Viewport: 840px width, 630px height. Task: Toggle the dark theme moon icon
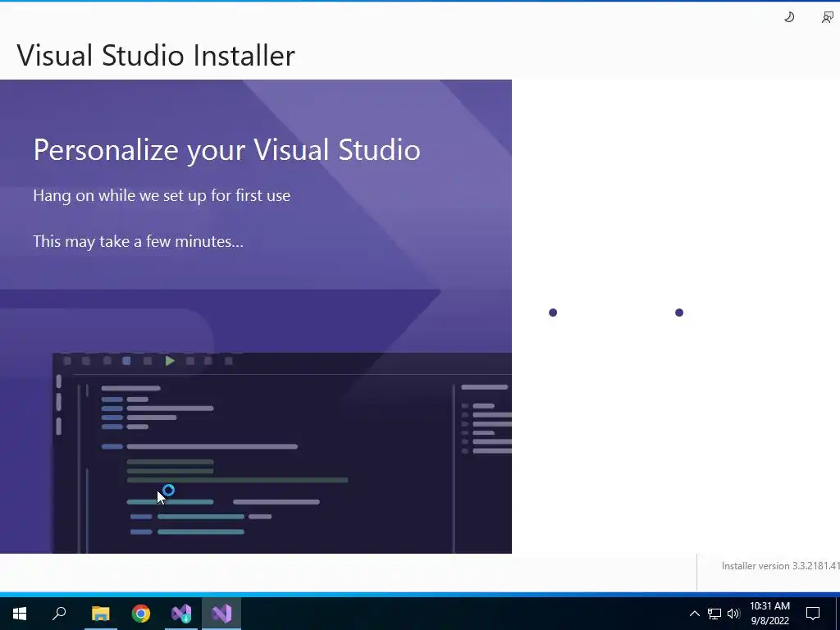tap(789, 17)
